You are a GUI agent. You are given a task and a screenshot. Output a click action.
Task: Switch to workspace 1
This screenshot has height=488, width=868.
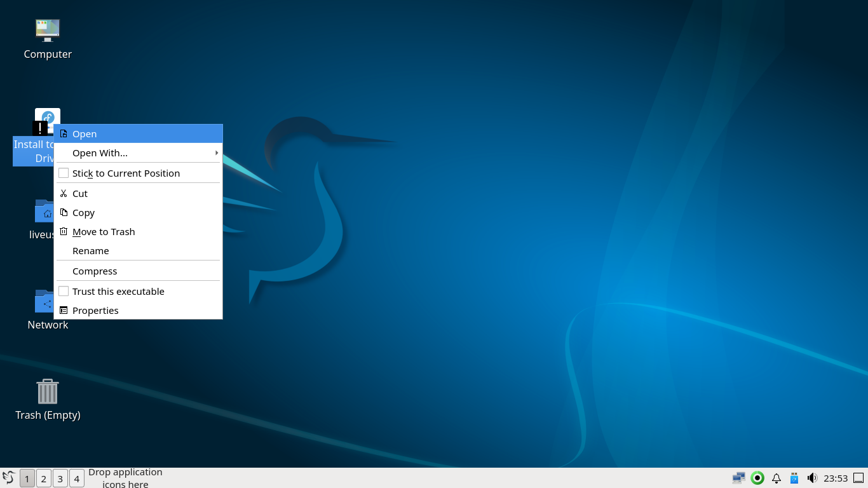(27, 478)
